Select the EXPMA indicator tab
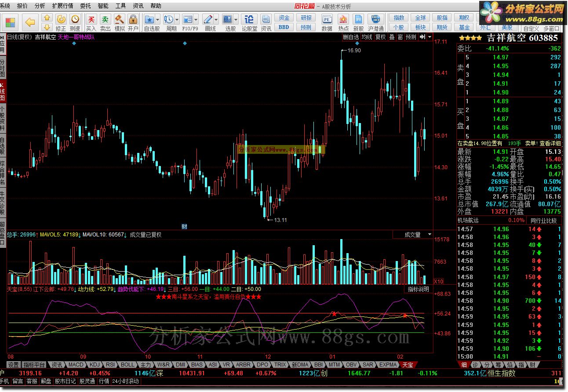This screenshot has height=392, width=568. [x=388, y=365]
